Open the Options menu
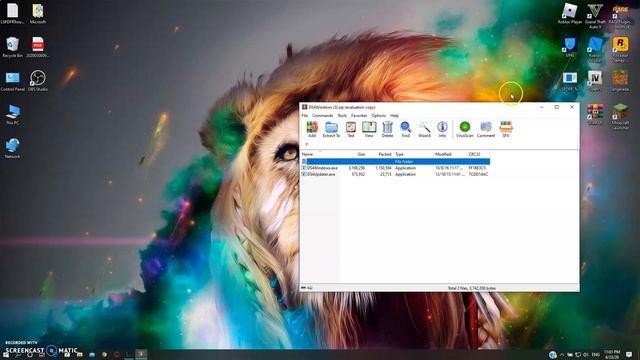The image size is (640, 360). [x=378, y=116]
